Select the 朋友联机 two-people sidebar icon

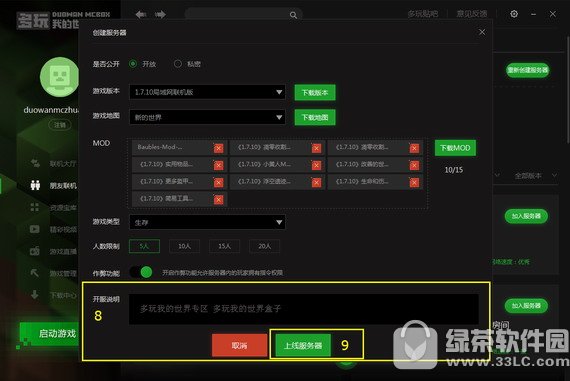[35, 185]
